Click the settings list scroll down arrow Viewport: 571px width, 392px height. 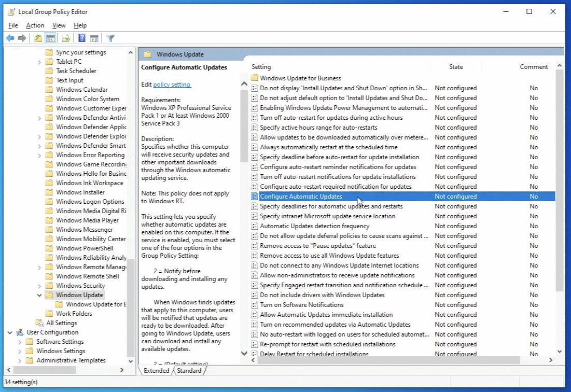(x=560, y=351)
